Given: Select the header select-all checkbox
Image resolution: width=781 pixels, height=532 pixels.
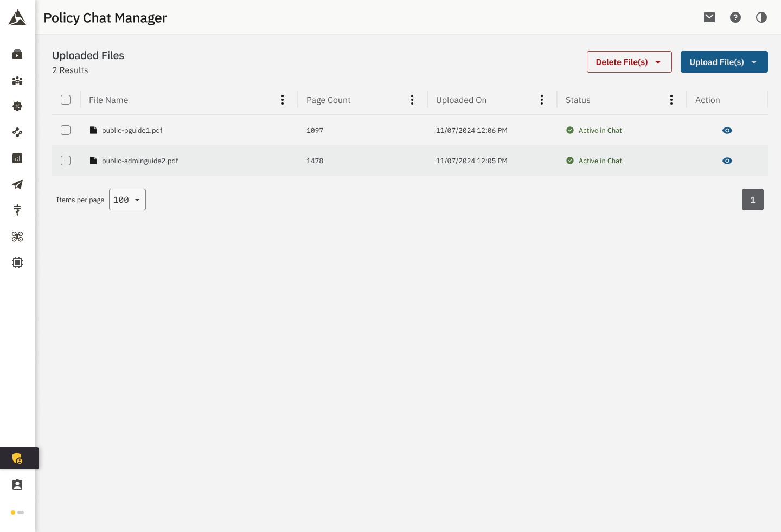Looking at the screenshot, I should (66, 100).
